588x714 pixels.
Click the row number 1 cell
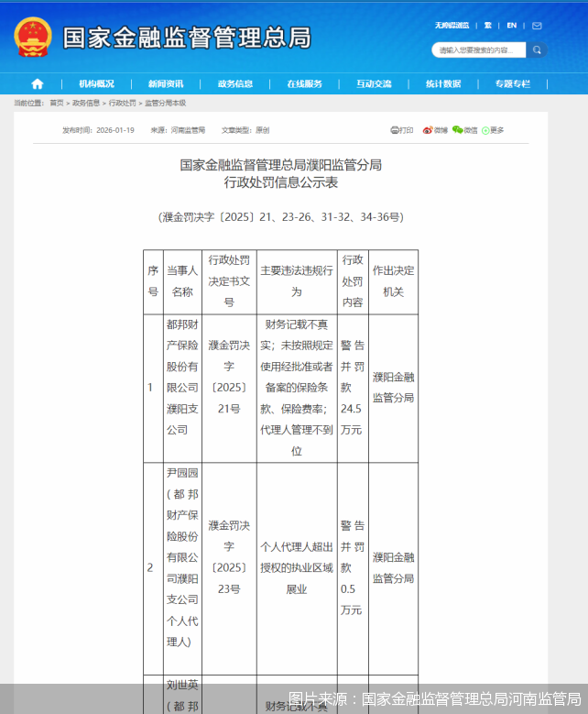[153, 388]
